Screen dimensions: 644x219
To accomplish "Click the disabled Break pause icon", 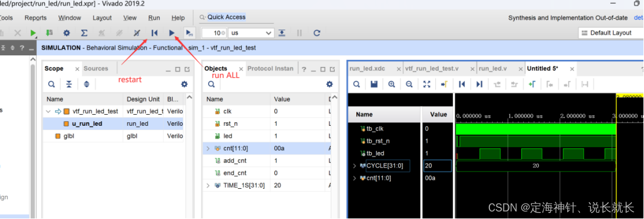I will point(299,33).
